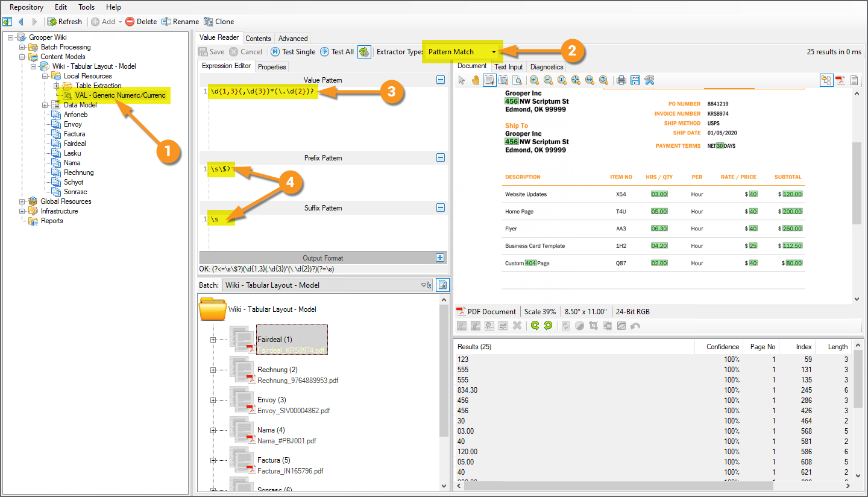The width and height of the screenshot is (868, 497).
Task: Expand the Data Model tree node
Action: click(45, 105)
